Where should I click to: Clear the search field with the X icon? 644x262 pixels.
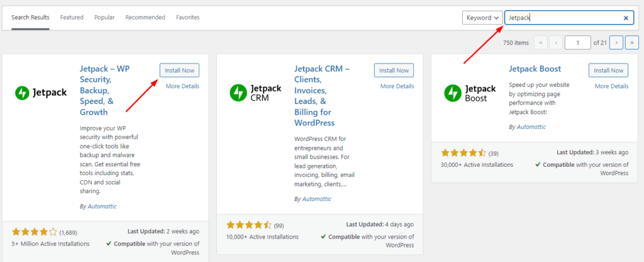point(626,18)
